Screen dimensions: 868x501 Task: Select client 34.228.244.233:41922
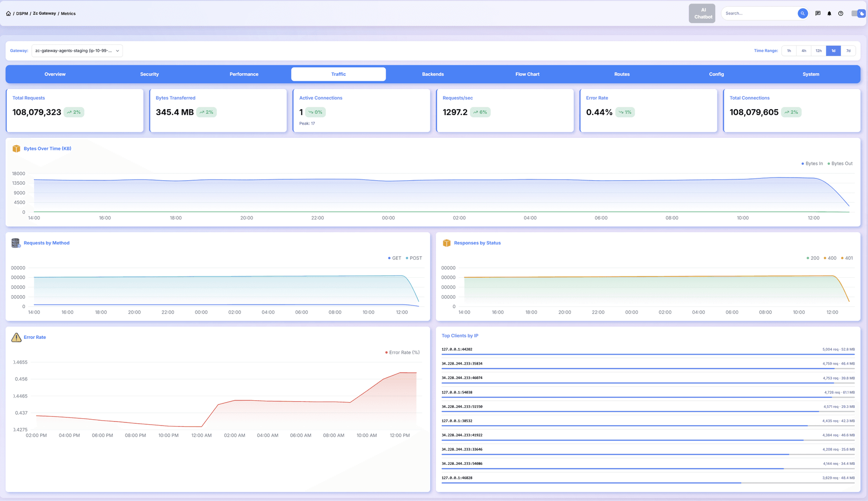coord(462,435)
